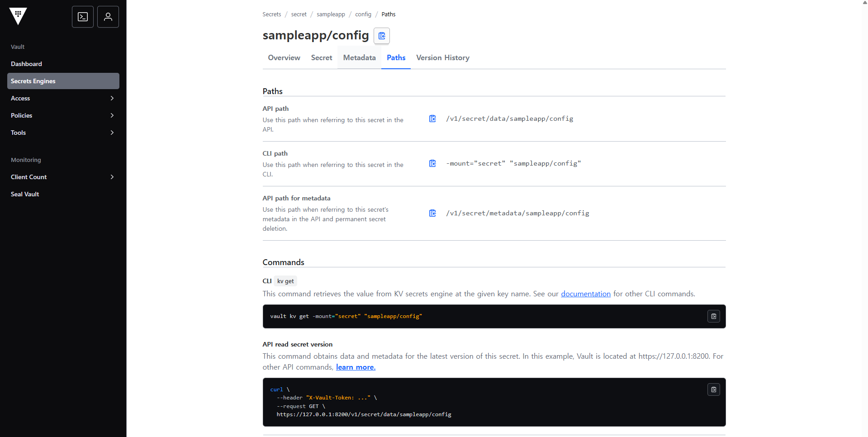Open the console terminal icon
This screenshot has width=868, height=437.
point(83,17)
